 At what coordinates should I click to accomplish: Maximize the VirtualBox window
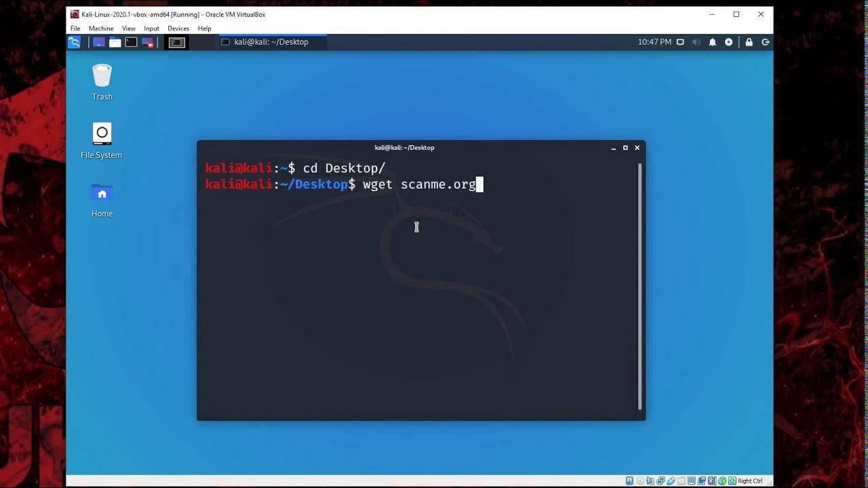click(x=736, y=14)
